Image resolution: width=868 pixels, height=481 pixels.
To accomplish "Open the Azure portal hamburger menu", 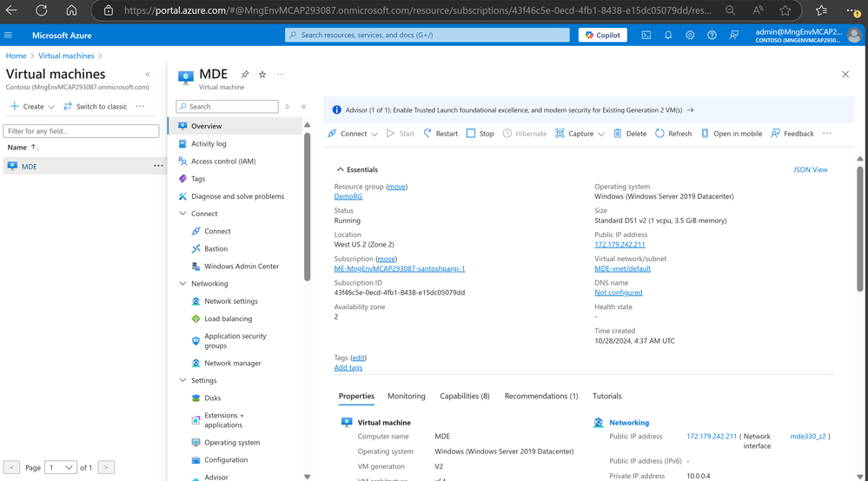I will [9, 35].
